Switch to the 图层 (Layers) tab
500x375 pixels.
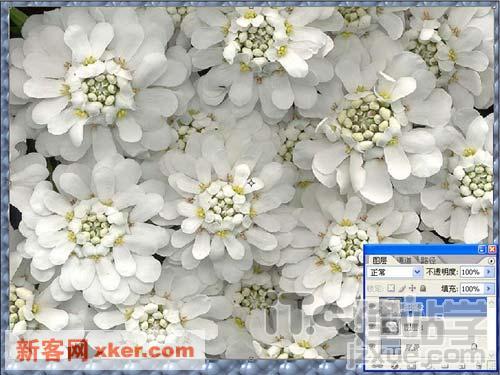click(380, 260)
